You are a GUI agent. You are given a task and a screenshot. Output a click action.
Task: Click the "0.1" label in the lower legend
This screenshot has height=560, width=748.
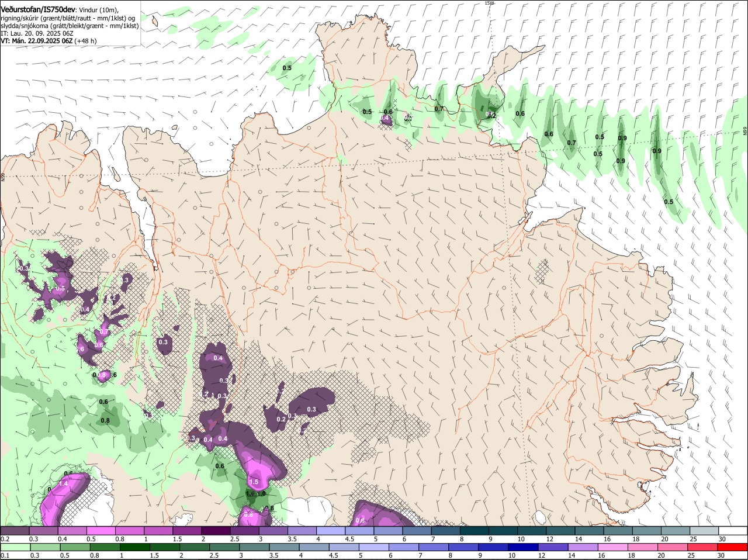coord(5,555)
